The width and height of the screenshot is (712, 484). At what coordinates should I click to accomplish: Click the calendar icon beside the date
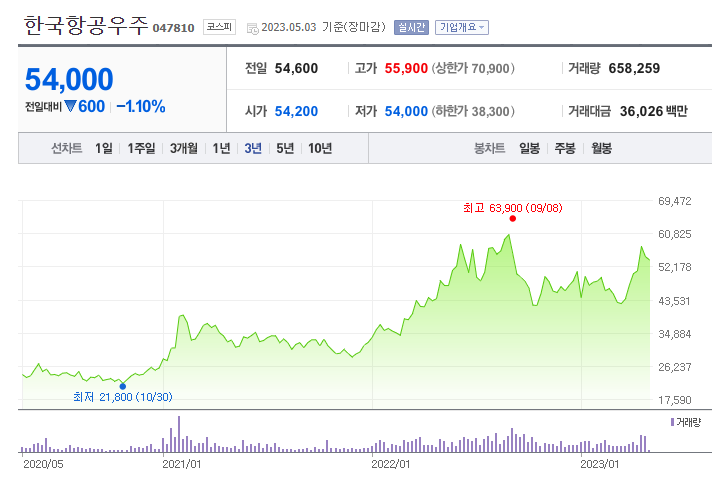pos(252,28)
